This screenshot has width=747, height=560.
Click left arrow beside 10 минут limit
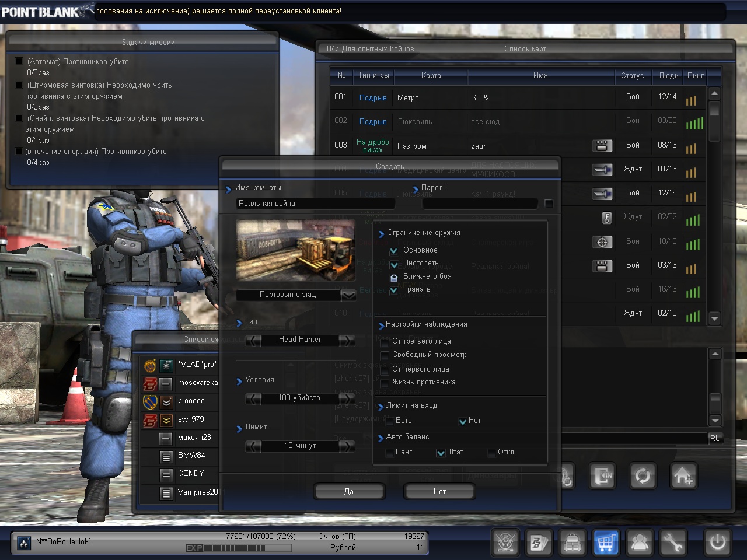tap(253, 446)
